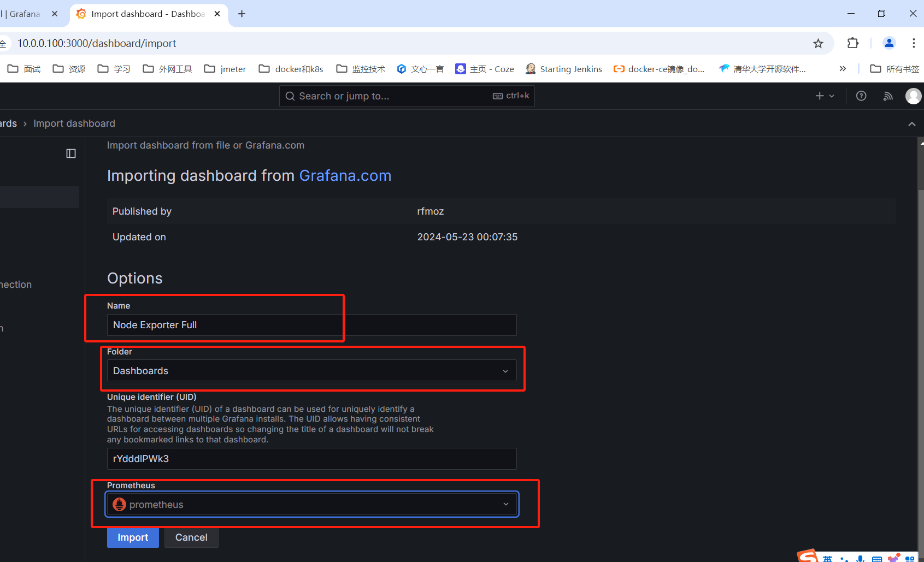Close the Import dashboard tab
This screenshot has height=562, width=924.
tap(217, 14)
